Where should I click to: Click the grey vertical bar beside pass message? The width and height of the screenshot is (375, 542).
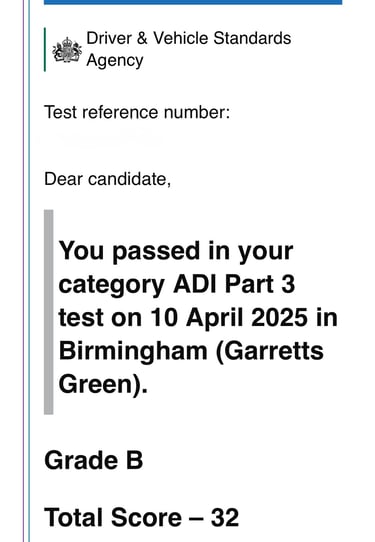tap(49, 312)
